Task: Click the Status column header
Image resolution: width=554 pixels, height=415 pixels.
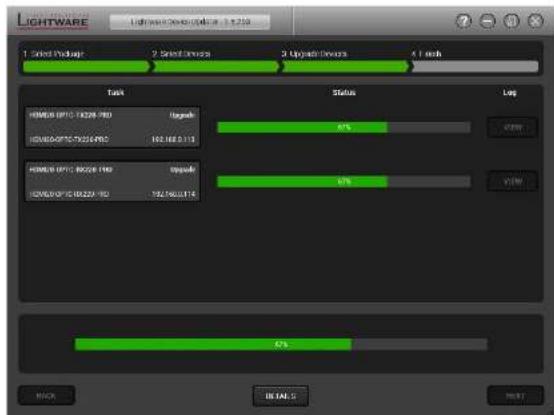Action: [344, 93]
